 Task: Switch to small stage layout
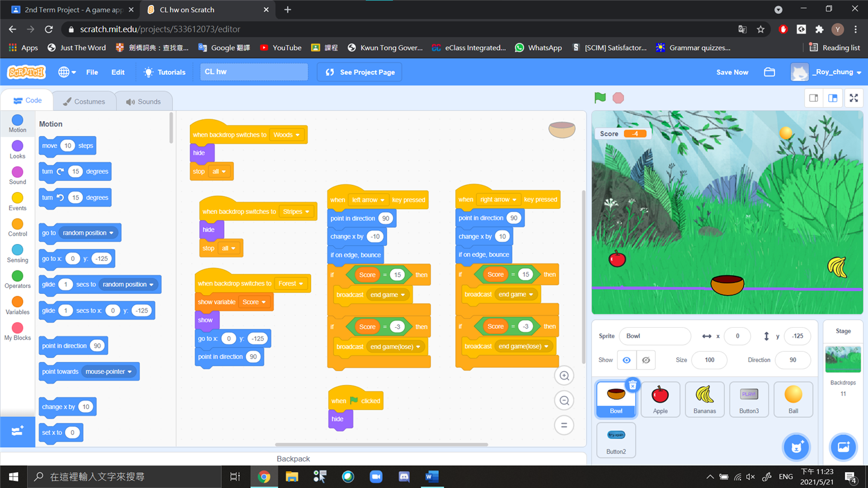[x=814, y=98]
